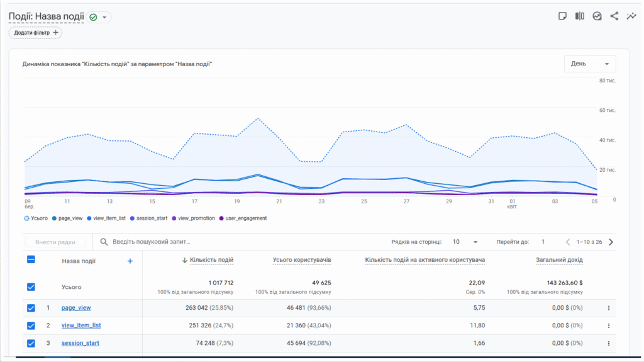Open view_item_list row three-dot menu

[x=609, y=326]
